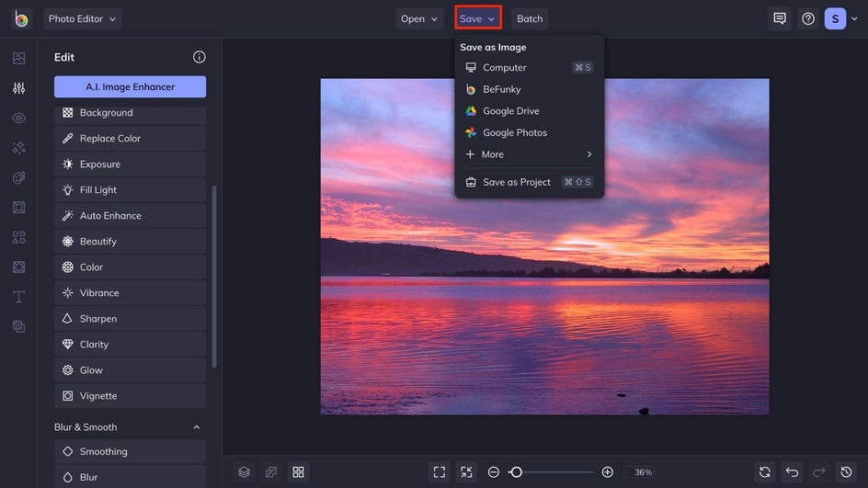The width and height of the screenshot is (868, 488).
Task: Open the Open dropdown menu
Action: [419, 18]
